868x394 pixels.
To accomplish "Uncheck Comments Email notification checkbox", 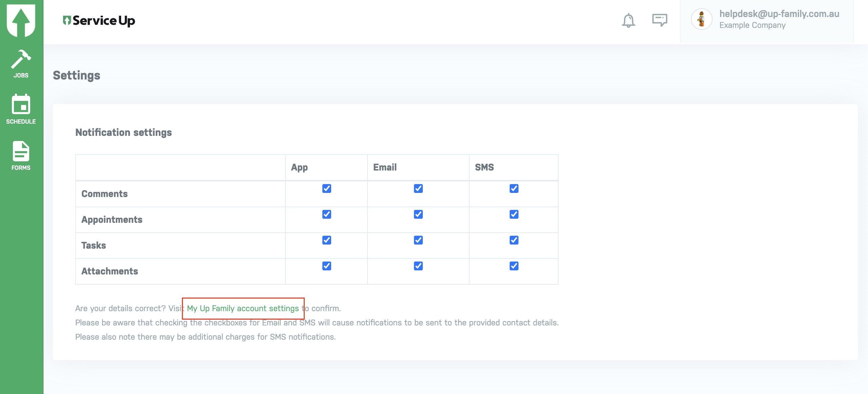I will pos(418,189).
